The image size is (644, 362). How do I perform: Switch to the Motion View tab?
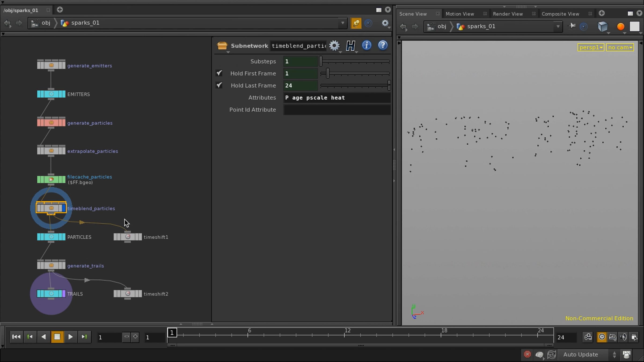coord(460,14)
